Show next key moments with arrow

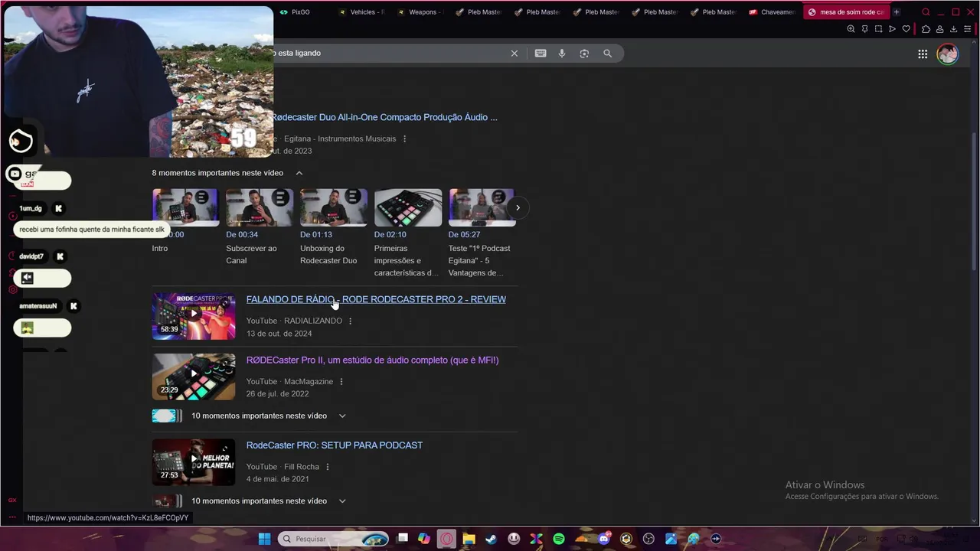[x=518, y=207]
